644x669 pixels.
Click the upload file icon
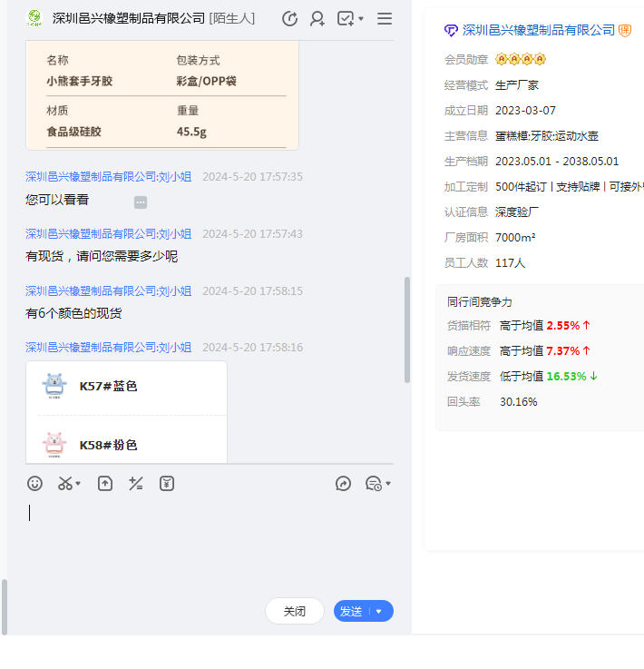(x=105, y=484)
